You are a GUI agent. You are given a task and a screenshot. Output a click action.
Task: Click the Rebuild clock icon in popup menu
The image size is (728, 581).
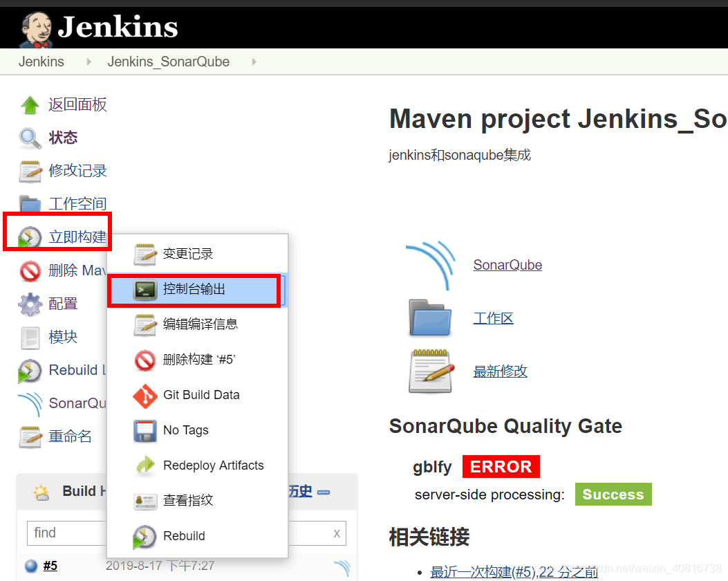(x=144, y=537)
